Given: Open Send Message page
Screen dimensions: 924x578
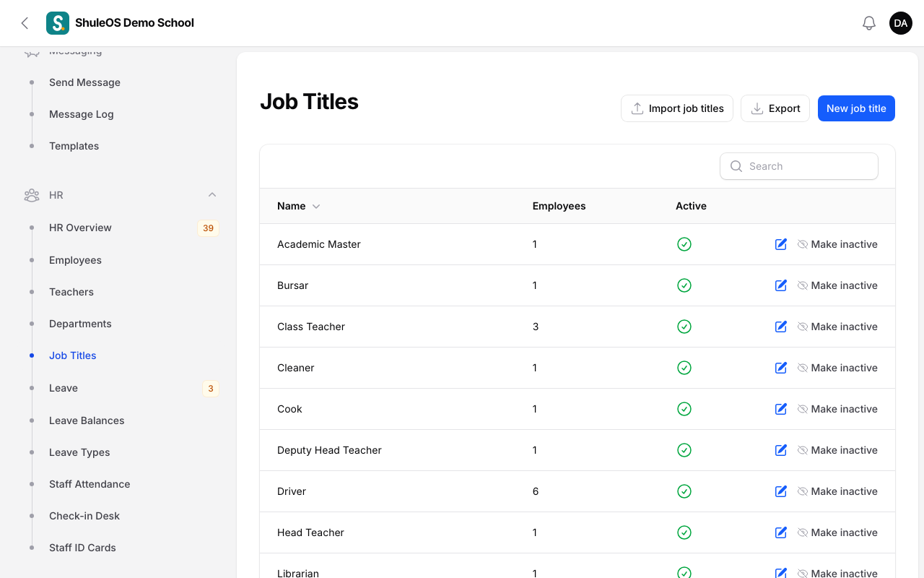Looking at the screenshot, I should pyautogui.click(x=84, y=82).
